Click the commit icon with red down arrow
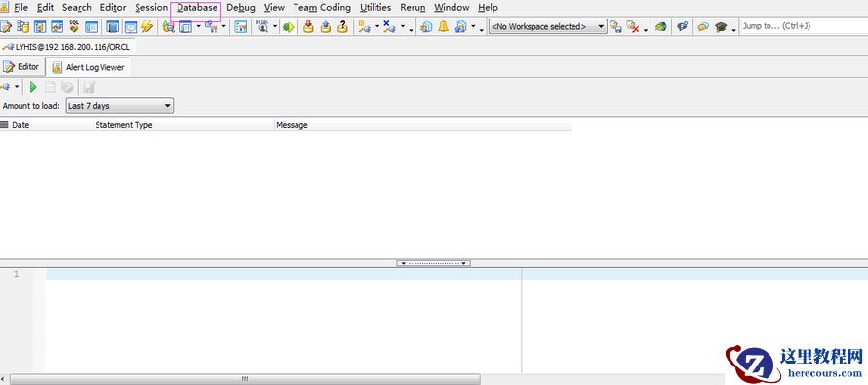Viewport: 868px width, 385px height. (x=309, y=26)
